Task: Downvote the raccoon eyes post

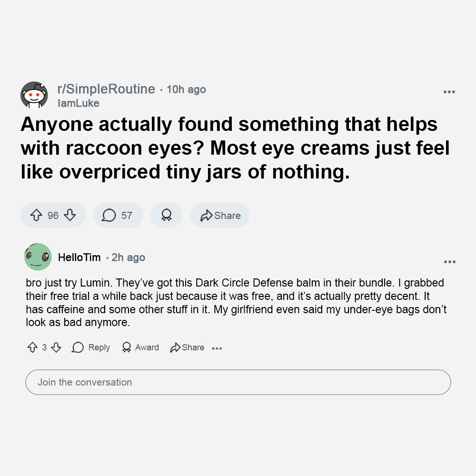Action: pos(70,215)
